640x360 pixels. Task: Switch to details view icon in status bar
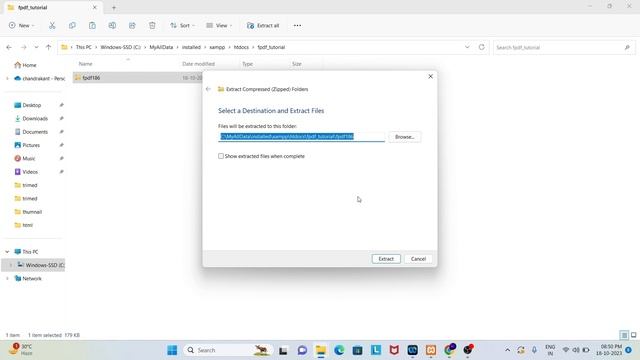pos(624,335)
